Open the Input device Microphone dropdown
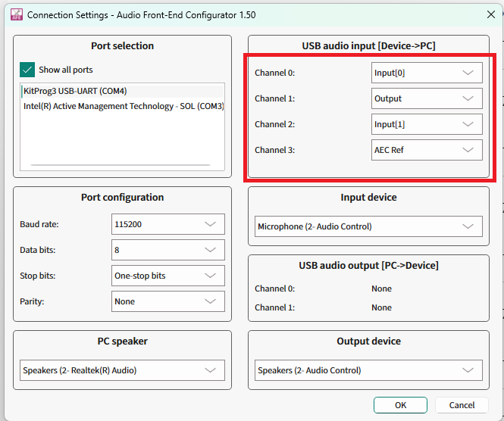The image size is (504, 421). tap(368, 226)
